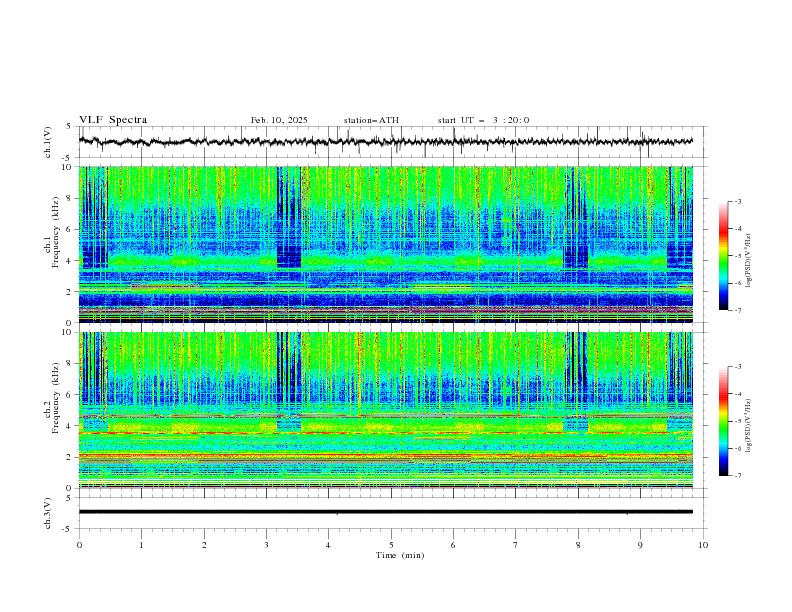The width and height of the screenshot is (792, 612).
Task: Click time axis tick label '3'
Action: (x=266, y=545)
